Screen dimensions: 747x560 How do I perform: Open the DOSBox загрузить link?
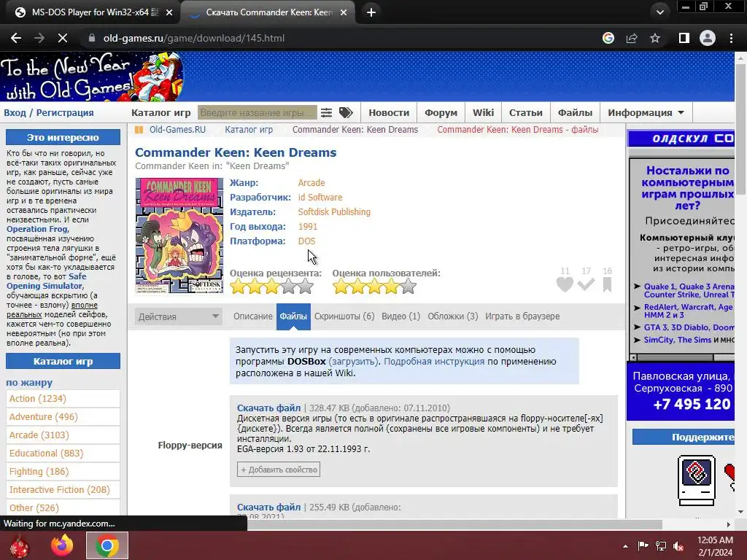pos(353,362)
